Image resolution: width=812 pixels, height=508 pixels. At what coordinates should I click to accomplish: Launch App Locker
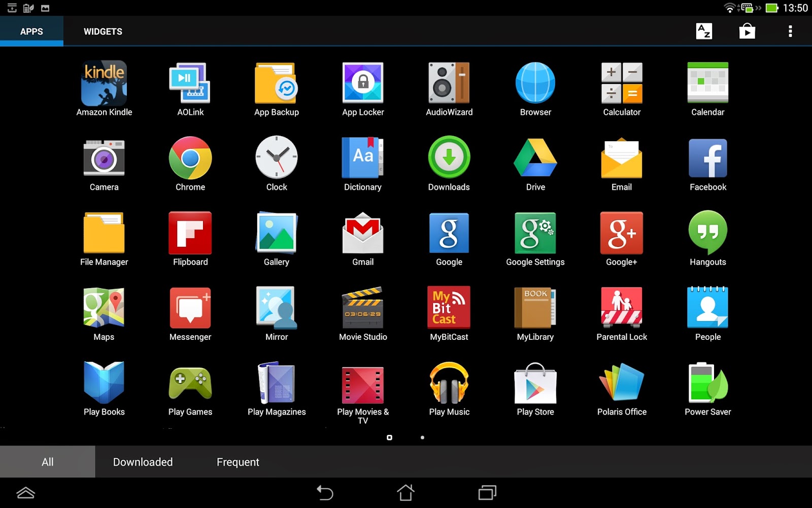click(363, 89)
